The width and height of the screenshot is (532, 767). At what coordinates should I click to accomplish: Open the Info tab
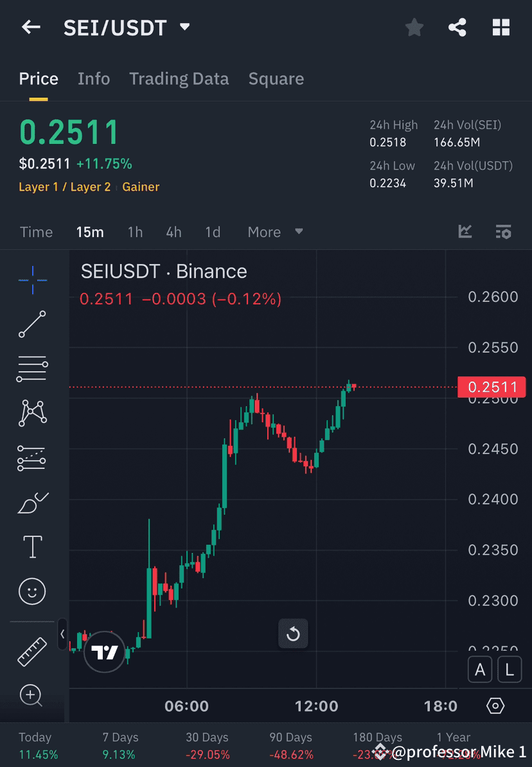[94, 78]
